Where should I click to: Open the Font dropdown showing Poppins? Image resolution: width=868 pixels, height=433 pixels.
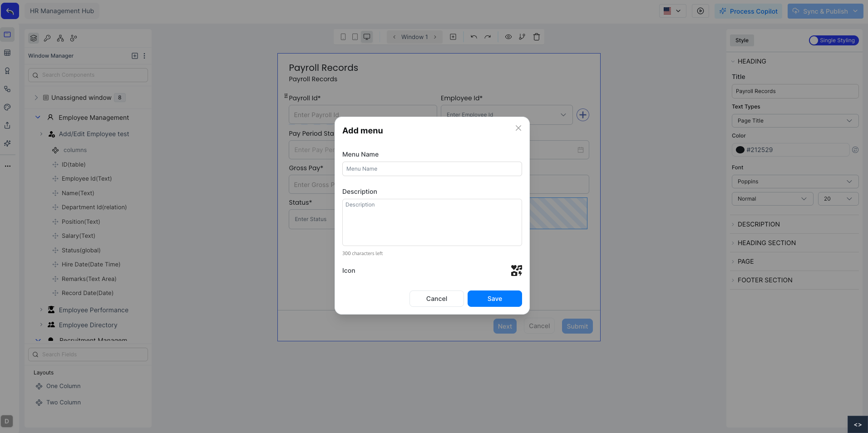coord(794,182)
